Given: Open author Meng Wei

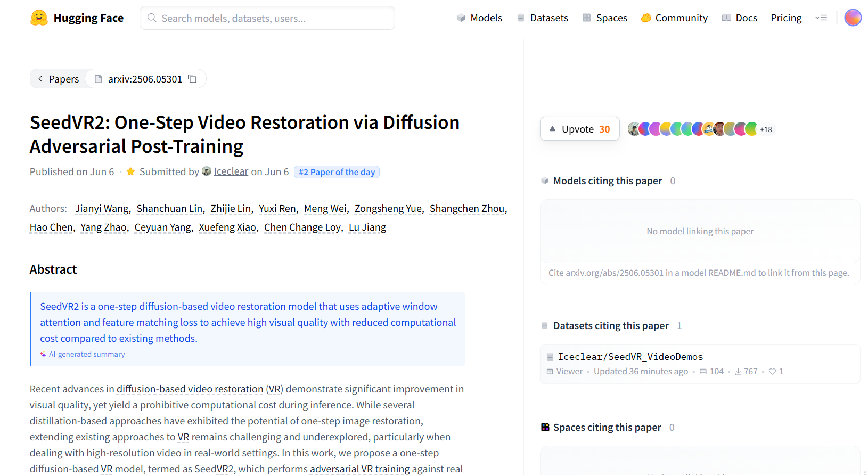Looking at the screenshot, I should point(325,209).
